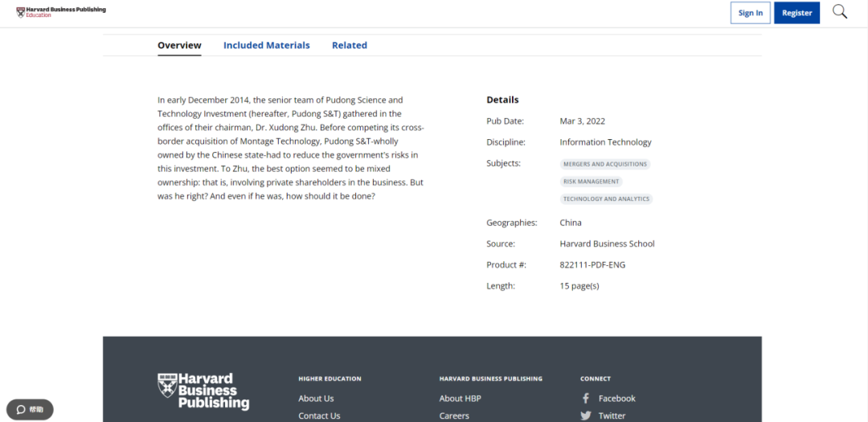Open the Related tab
Image resolution: width=868 pixels, height=422 pixels.
[349, 46]
